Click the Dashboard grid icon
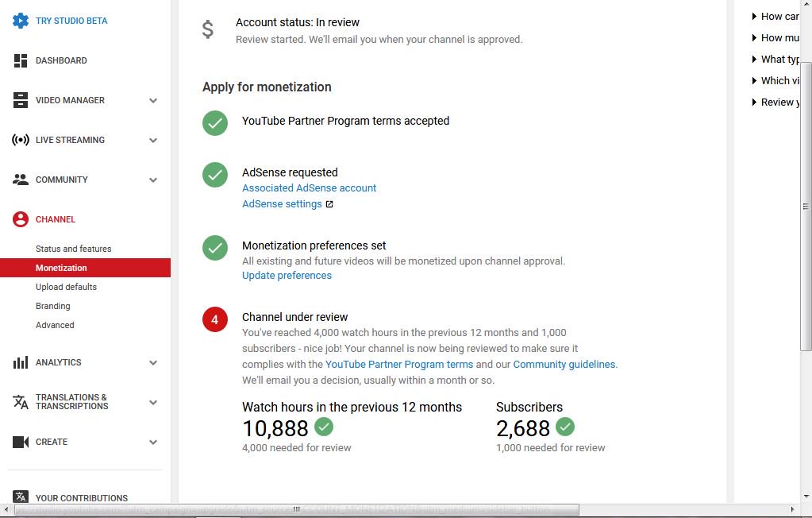This screenshot has width=812, height=518. click(x=20, y=60)
